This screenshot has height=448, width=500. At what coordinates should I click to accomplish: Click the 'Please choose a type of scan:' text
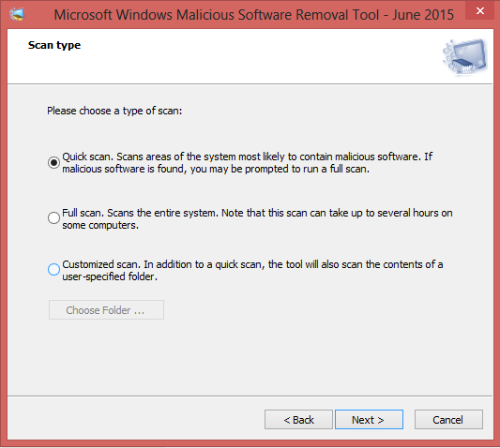(114, 111)
